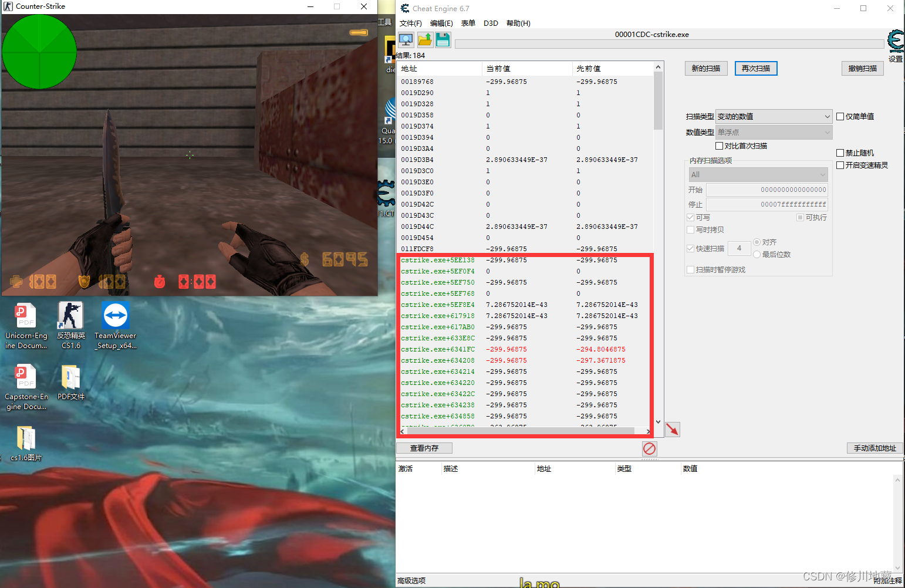Select the Capstone-Engine Docu PDF desktop icon
This screenshot has width=905, height=588.
(26, 387)
